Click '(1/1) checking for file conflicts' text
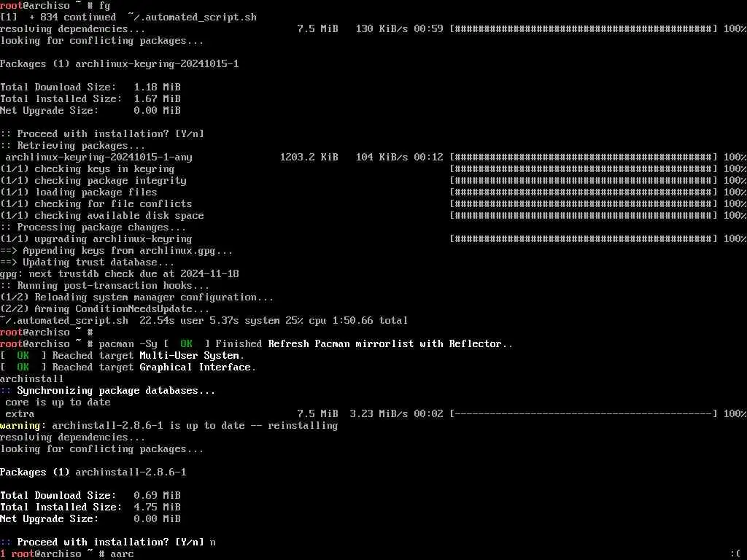 (96, 204)
